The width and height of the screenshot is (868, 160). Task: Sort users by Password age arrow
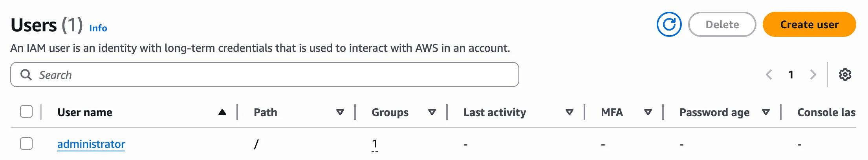[x=766, y=113]
